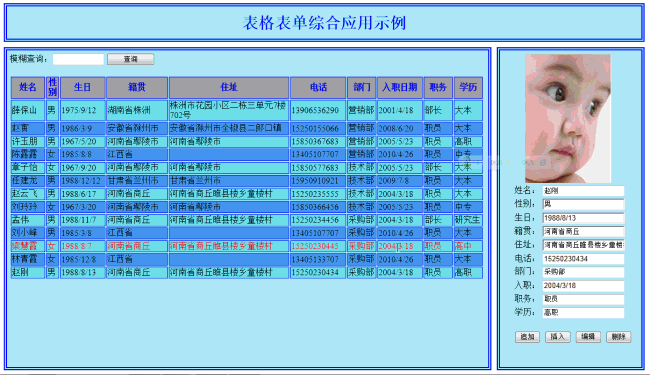Click the 学历 education input field

click(x=583, y=313)
